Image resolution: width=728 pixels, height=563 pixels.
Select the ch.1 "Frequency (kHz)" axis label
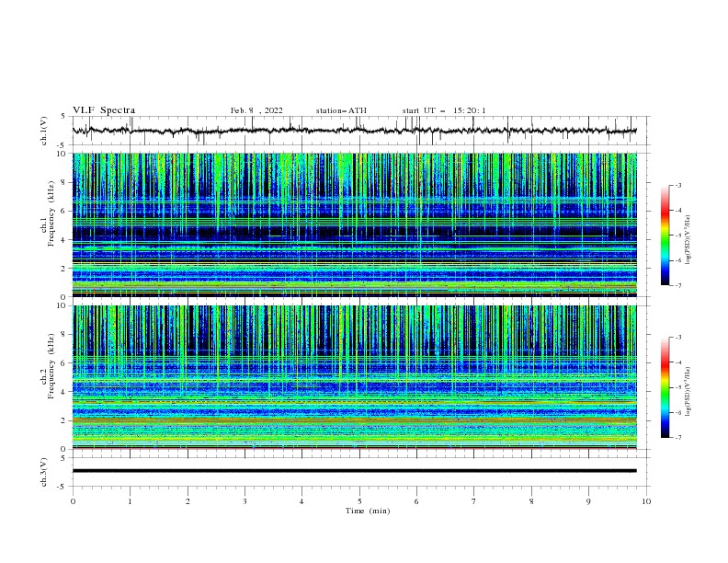point(51,213)
